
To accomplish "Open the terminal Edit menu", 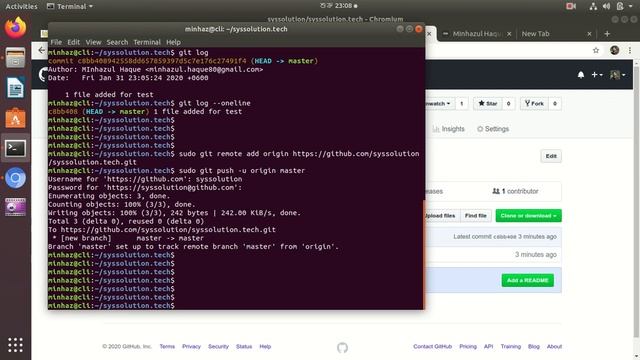I will [73, 42].
